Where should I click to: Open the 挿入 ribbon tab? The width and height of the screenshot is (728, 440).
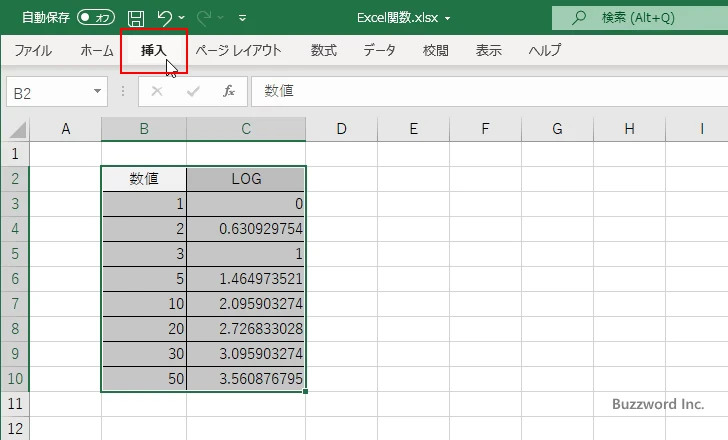[154, 50]
